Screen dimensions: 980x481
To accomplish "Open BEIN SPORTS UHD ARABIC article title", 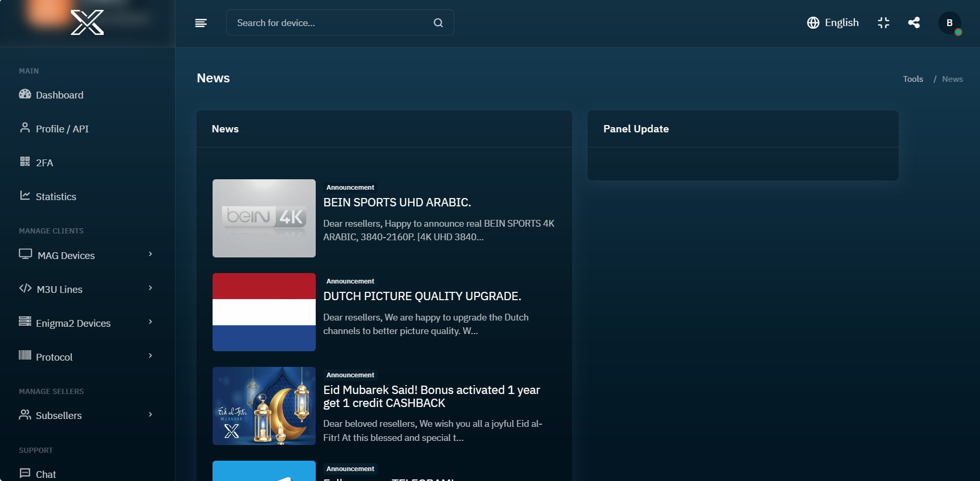I will 397,202.
